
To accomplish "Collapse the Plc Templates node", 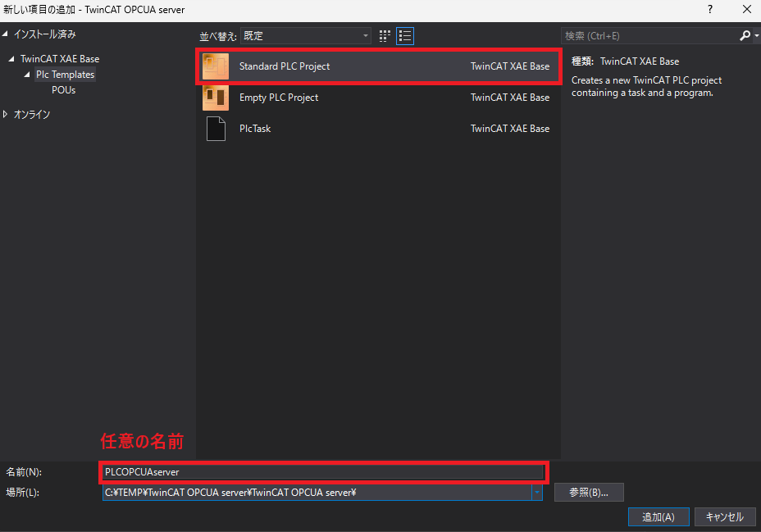I will tap(27, 75).
